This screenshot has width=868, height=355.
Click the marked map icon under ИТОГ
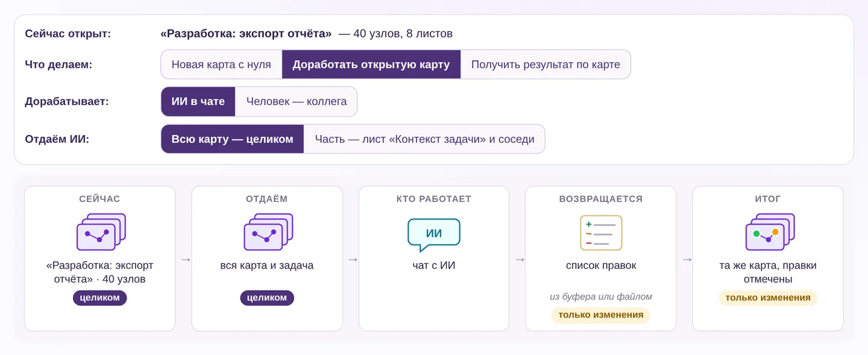tap(770, 232)
